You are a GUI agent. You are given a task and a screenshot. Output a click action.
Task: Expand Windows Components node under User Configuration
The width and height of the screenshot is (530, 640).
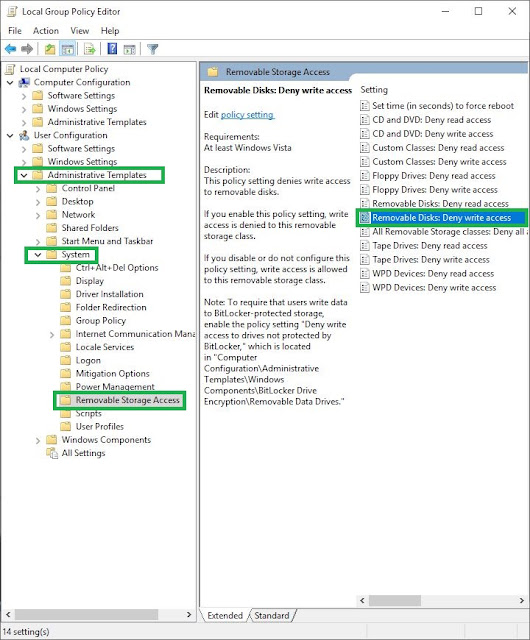click(x=38, y=440)
